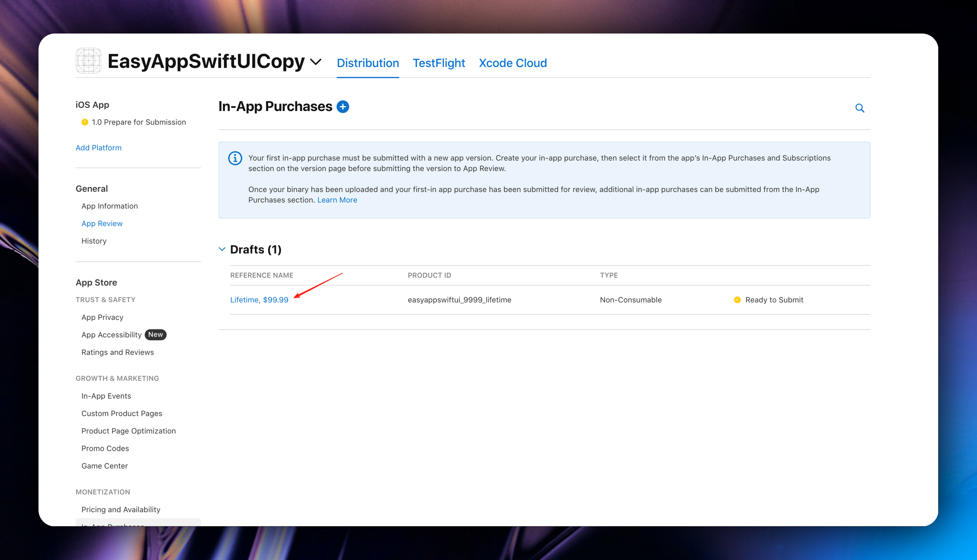977x560 pixels.
Task: Click the Learn More link
Action: 337,200
